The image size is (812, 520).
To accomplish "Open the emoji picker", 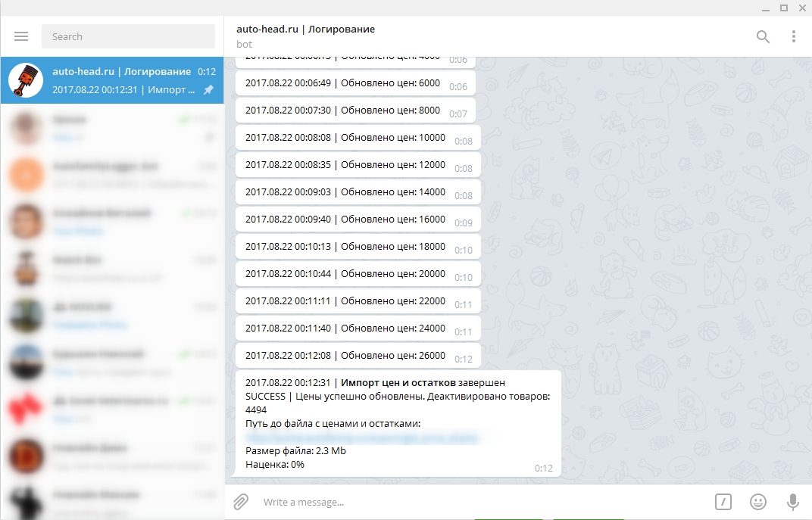I will click(758, 501).
